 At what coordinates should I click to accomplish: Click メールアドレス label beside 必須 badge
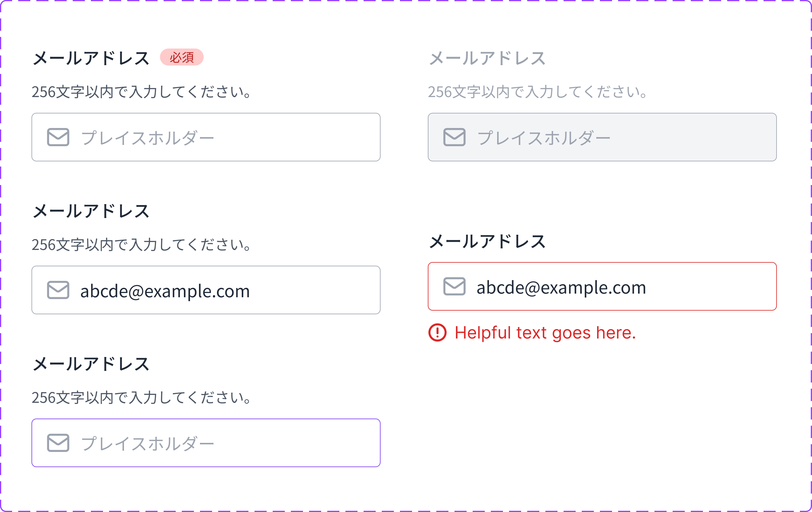pyautogui.click(x=91, y=58)
